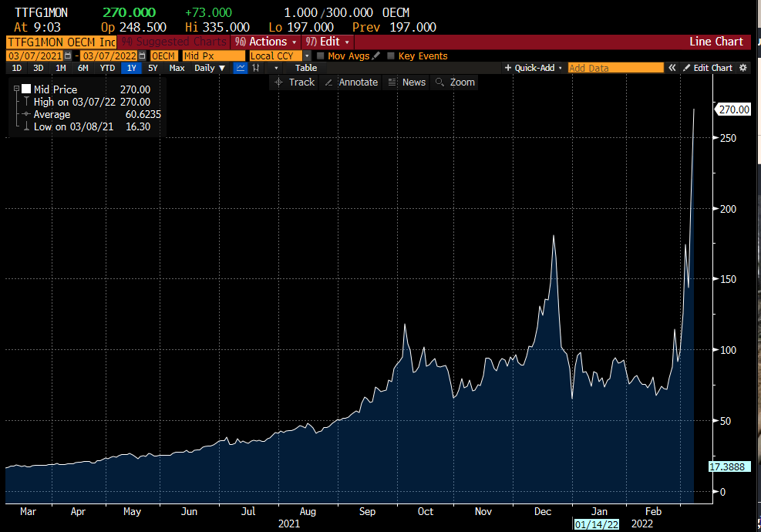Click the Track button label

302,82
